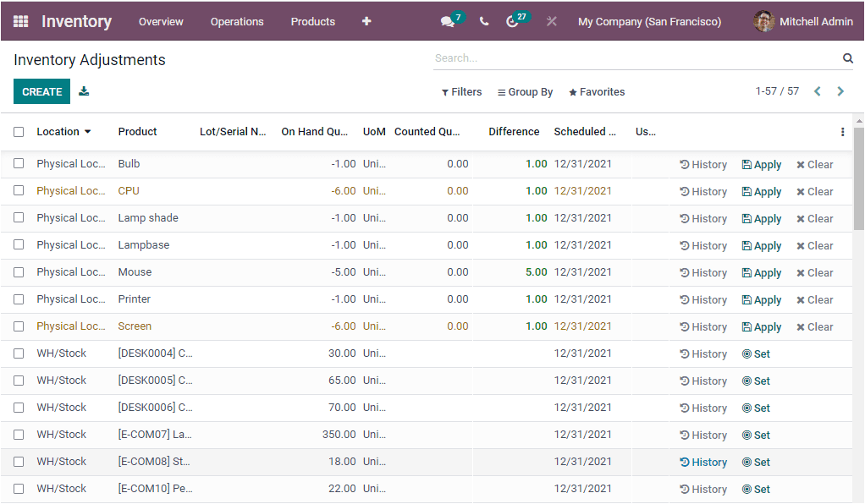865x504 pixels.
Task: Export records with the download icon beside CREATE
Action: pos(83,91)
